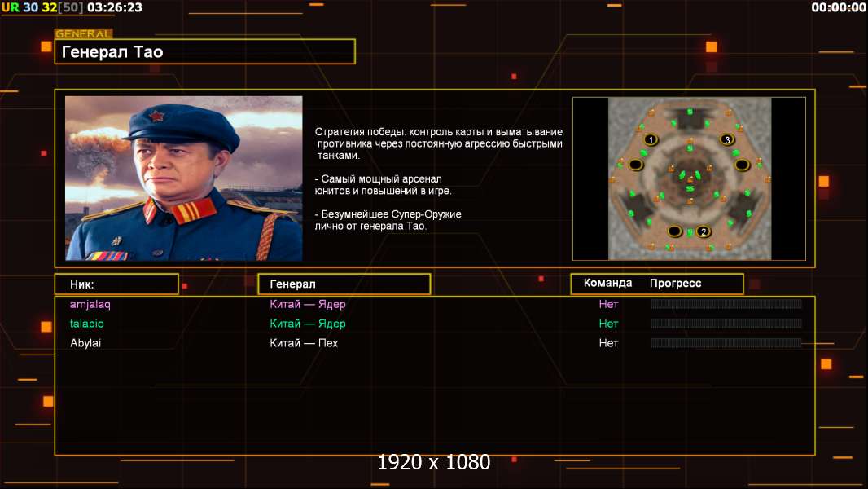This screenshot has height=489, width=868.
Task: Select player name Abylai
Action: point(85,343)
